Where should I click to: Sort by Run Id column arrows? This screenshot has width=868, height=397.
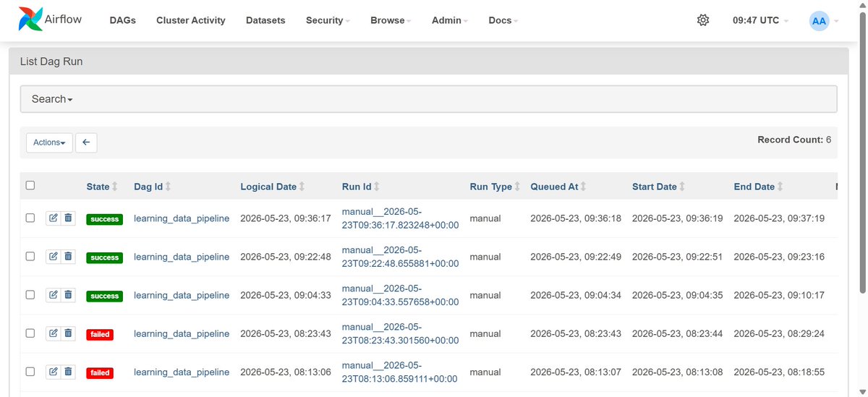coord(376,187)
